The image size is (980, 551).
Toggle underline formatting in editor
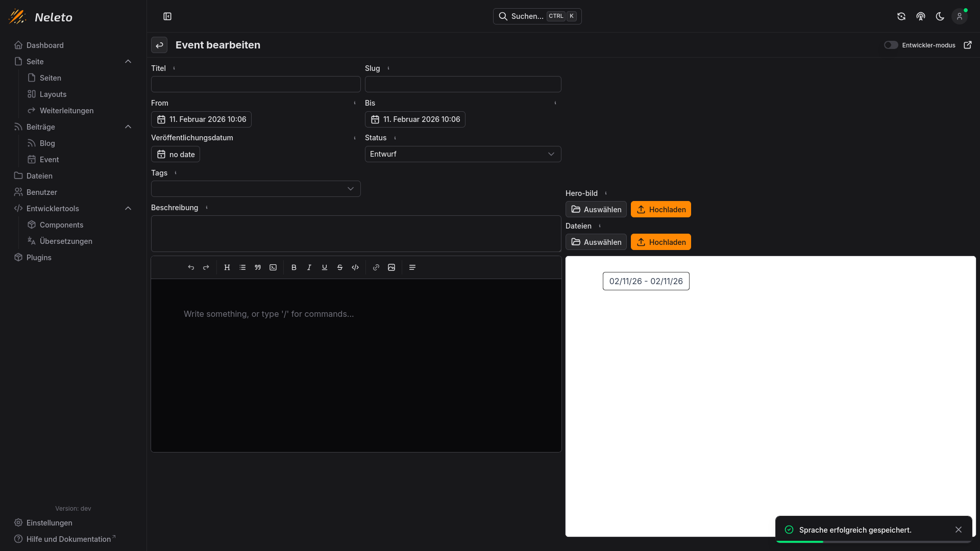(x=325, y=267)
